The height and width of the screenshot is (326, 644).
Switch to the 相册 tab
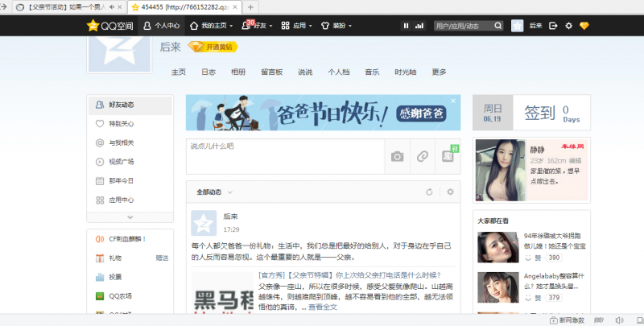click(238, 72)
